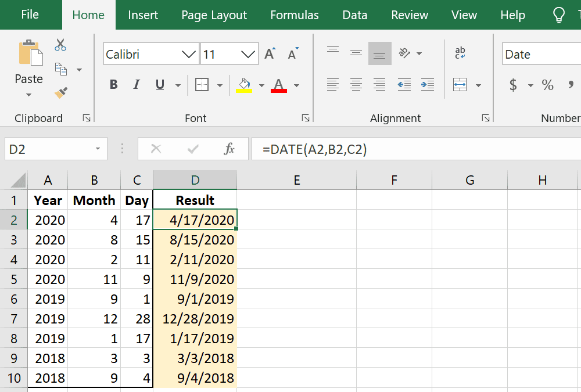Image resolution: width=581 pixels, height=392 pixels.
Task: Click the Insert Function fx icon
Action: 229,149
